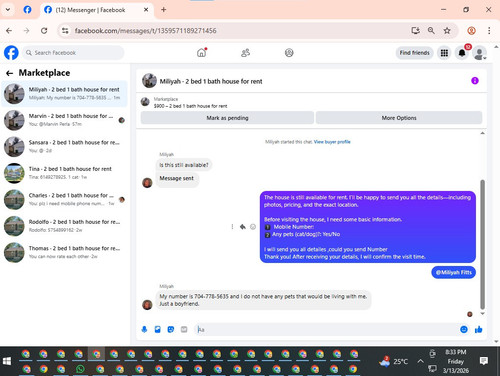View site information icon in address bar

click(x=65, y=31)
